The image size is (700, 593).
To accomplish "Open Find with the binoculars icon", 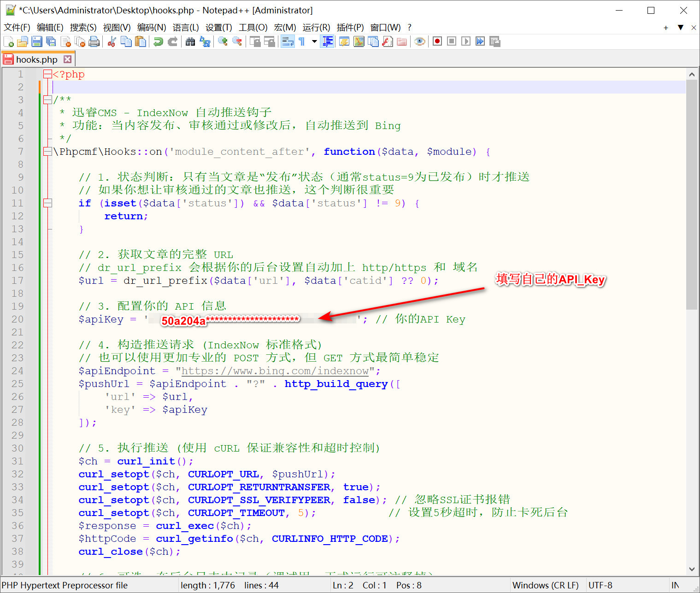I will [190, 41].
